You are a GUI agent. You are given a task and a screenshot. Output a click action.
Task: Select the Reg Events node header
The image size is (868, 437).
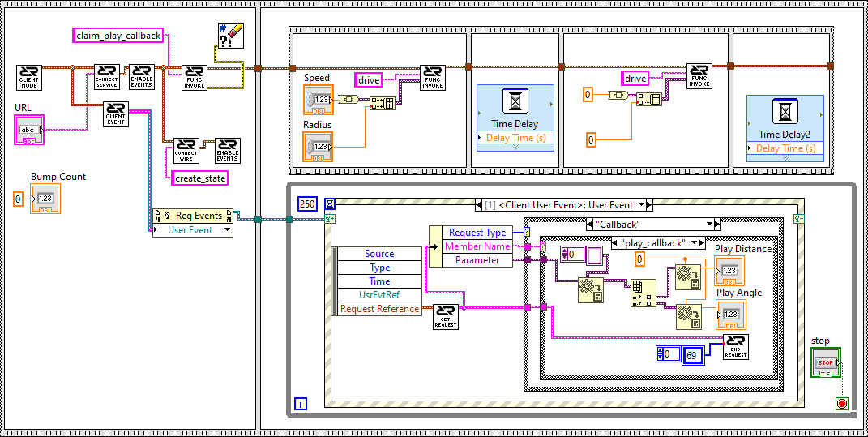point(193,216)
